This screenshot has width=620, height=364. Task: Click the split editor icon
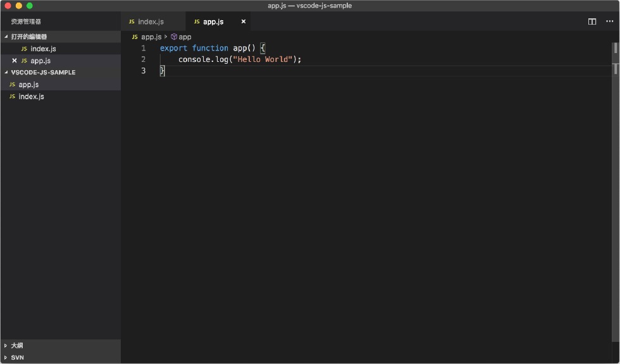tap(592, 21)
